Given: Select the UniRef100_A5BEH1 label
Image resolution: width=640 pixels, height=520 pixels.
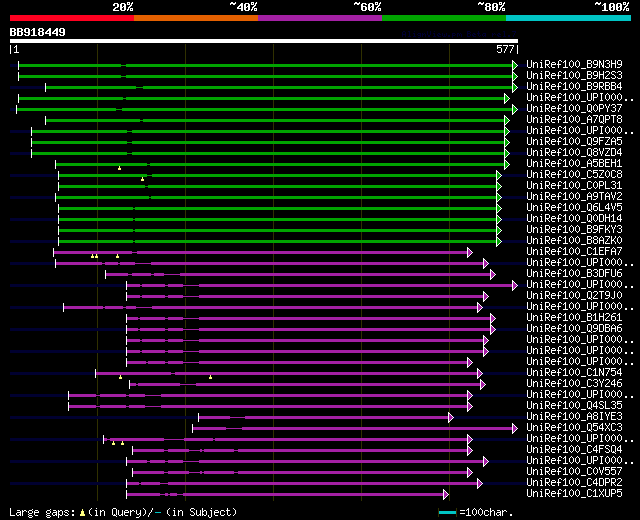Looking at the screenshot, I should [574, 163].
